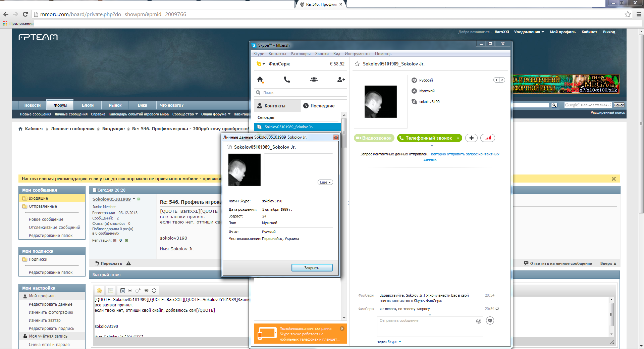
Task: Click profile avatar in Skype chat header
Action: [381, 102]
